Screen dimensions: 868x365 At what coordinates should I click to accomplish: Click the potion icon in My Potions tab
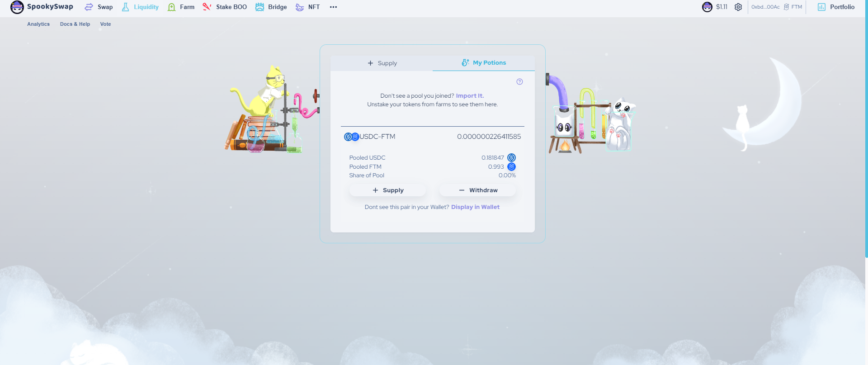(x=465, y=62)
